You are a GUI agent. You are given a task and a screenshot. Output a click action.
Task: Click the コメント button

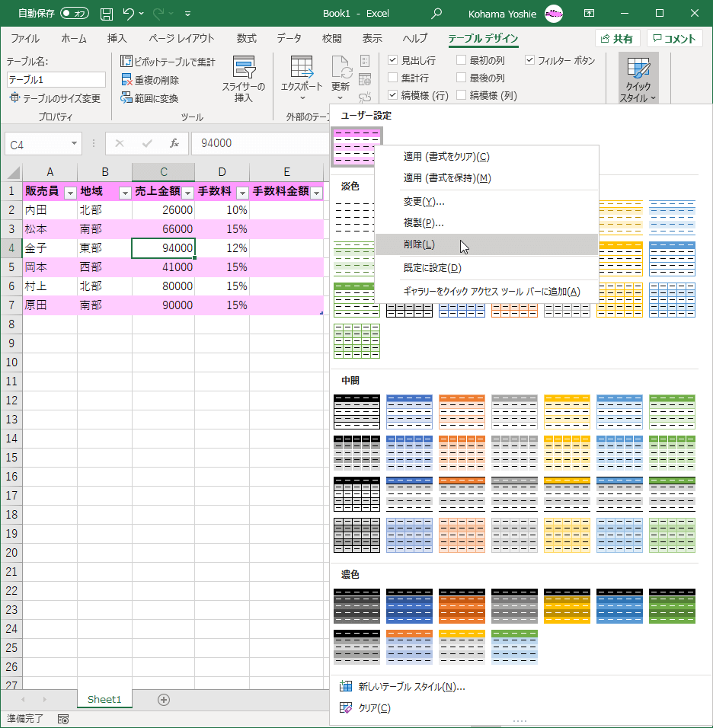(674, 39)
